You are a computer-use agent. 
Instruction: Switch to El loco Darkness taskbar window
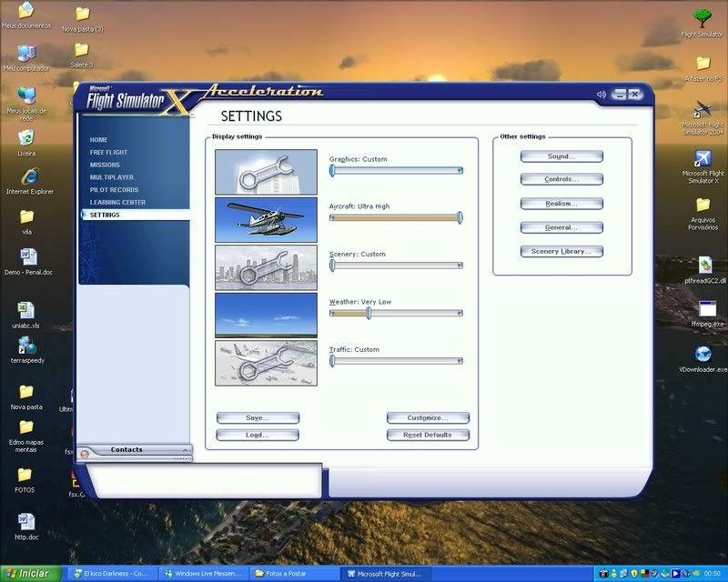pos(111,574)
